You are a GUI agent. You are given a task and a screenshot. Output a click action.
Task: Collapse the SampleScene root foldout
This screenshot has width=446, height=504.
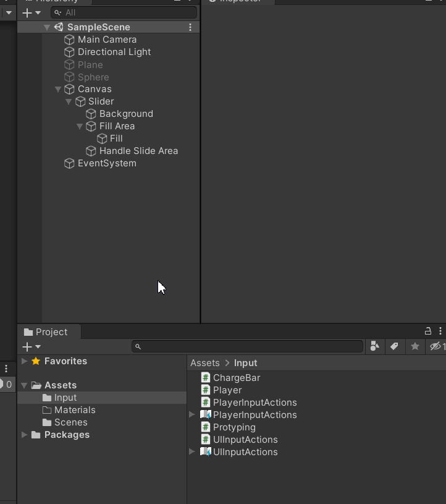tap(47, 28)
